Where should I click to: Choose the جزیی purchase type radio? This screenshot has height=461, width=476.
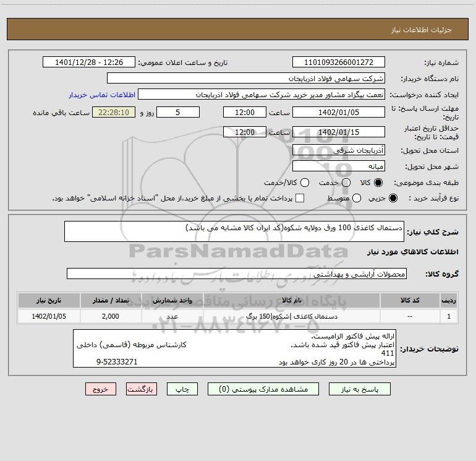pyautogui.click(x=393, y=198)
